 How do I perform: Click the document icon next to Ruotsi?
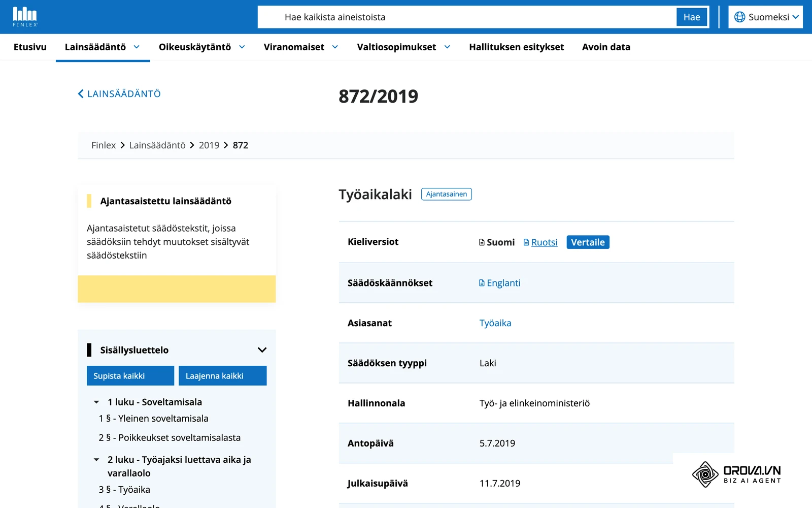[526, 242]
